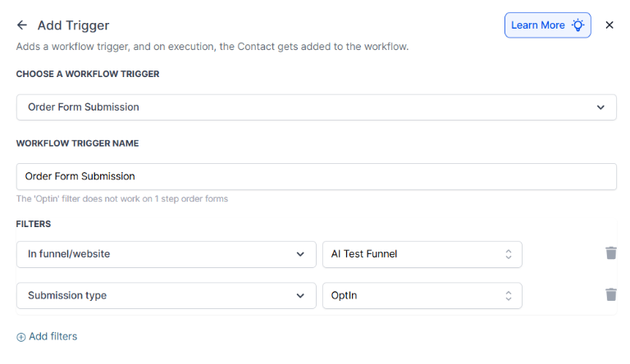Click the up-down arrows in AI Test Funnel field

click(509, 254)
